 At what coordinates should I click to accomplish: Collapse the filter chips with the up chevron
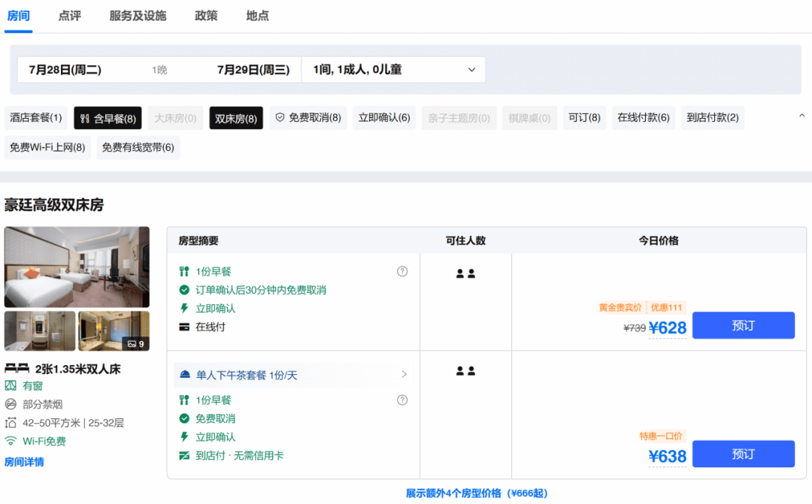click(x=801, y=116)
